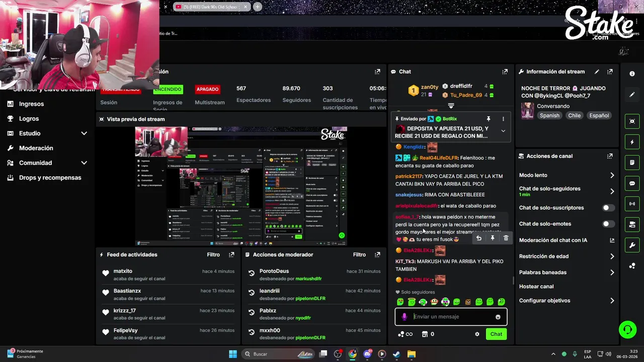Open the document sidebar icon
This screenshot has width=644, height=362.
click(x=632, y=163)
